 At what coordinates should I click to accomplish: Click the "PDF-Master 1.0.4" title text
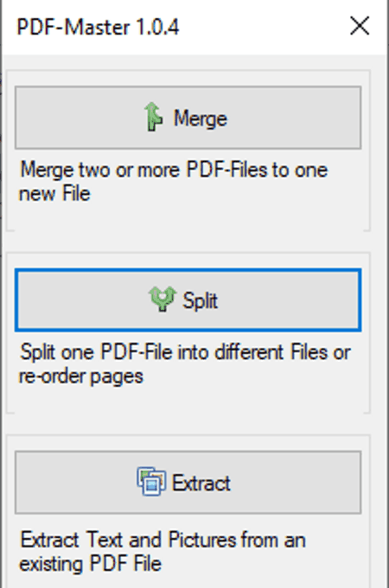click(98, 28)
